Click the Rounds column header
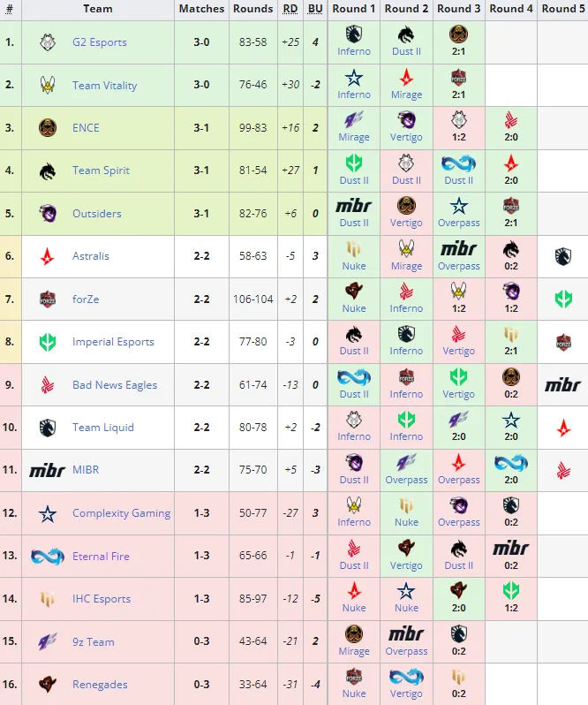Viewport: 588px width, 705px height. pos(253,9)
